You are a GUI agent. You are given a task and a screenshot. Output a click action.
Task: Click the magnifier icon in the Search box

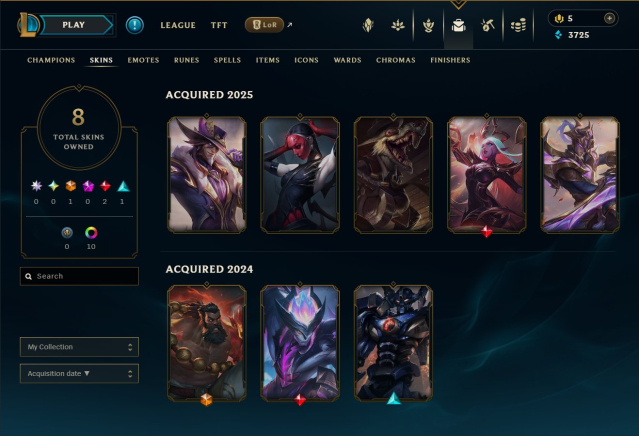29,276
